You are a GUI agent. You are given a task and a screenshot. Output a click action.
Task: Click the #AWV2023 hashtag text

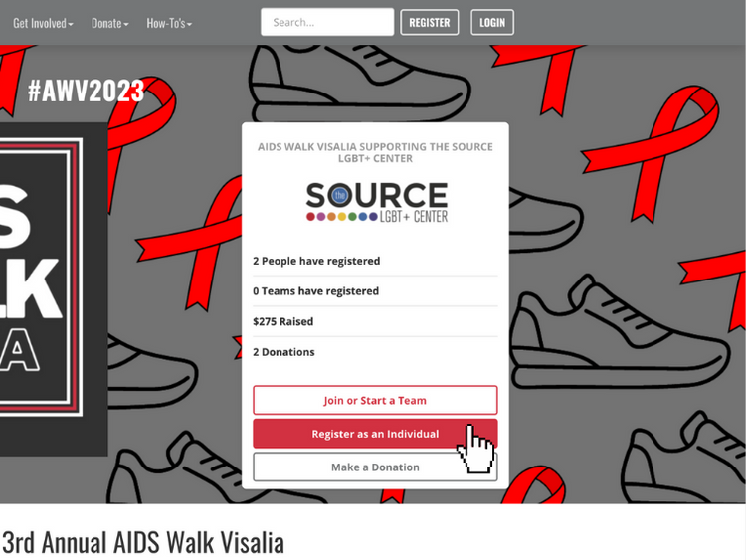pyautogui.click(x=86, y=91)
